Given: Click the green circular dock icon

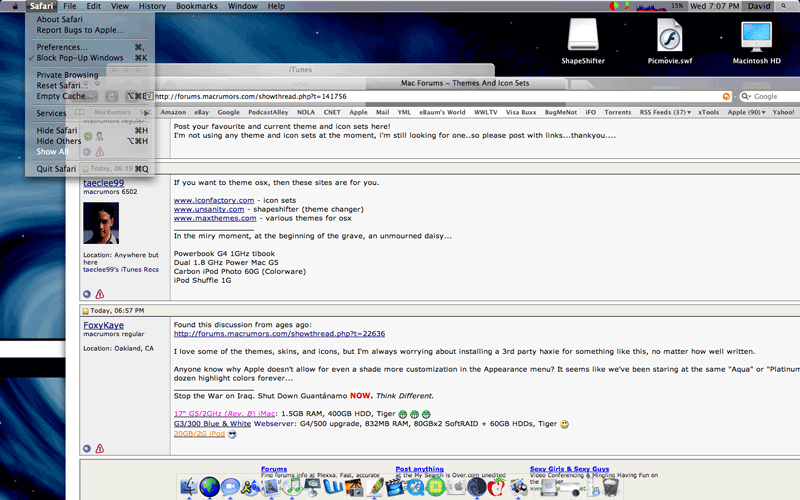Looking at the screenshot, I should point(435,487).
